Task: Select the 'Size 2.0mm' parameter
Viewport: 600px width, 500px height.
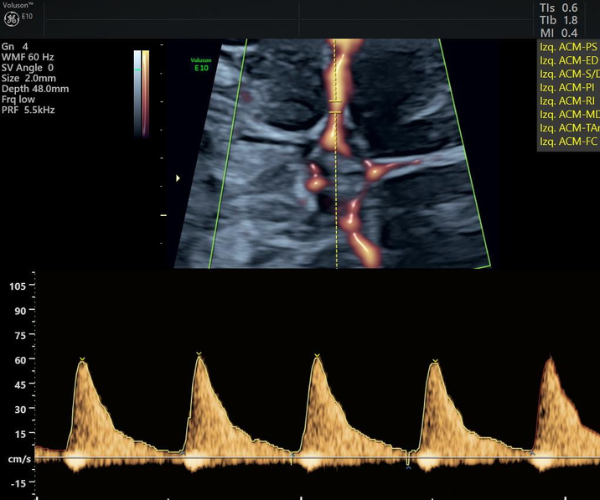Action: pyautogui.click(x=29, y=78)
